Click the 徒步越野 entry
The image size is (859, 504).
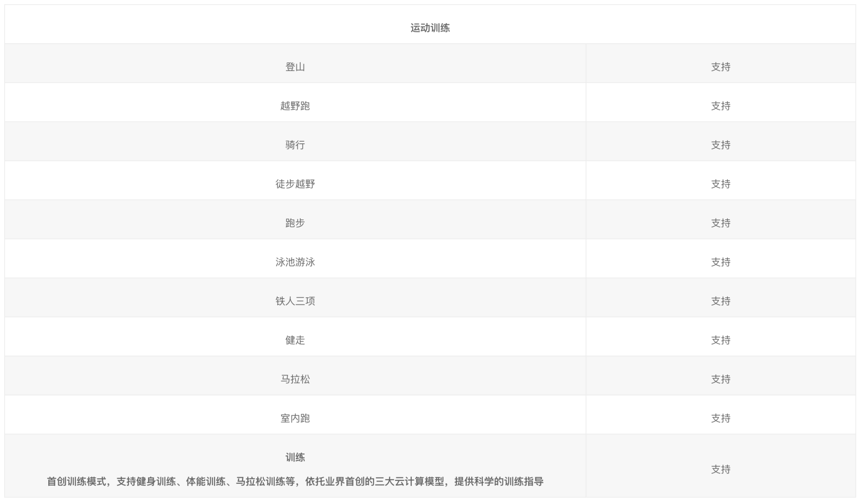pyautogui.click(x=295, y=184)
